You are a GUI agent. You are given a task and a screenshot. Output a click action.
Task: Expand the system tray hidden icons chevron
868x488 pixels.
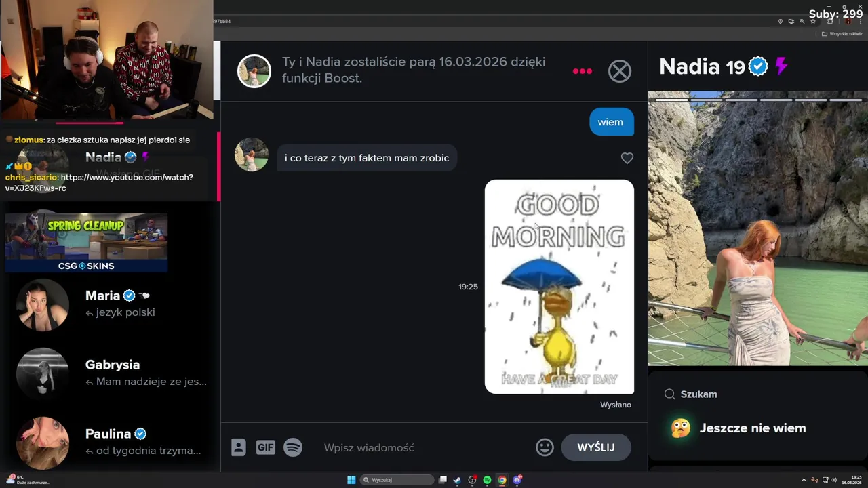coord(804,480)
